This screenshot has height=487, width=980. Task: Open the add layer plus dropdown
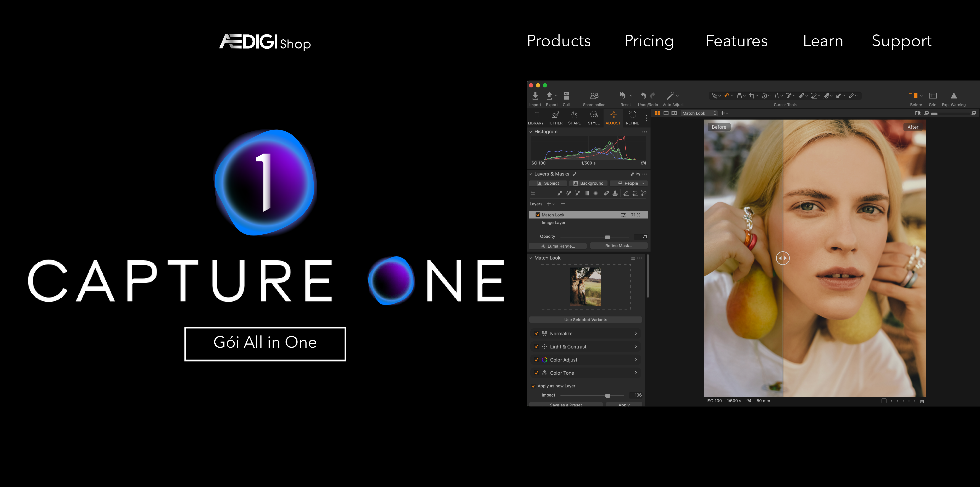pos(551,204)
